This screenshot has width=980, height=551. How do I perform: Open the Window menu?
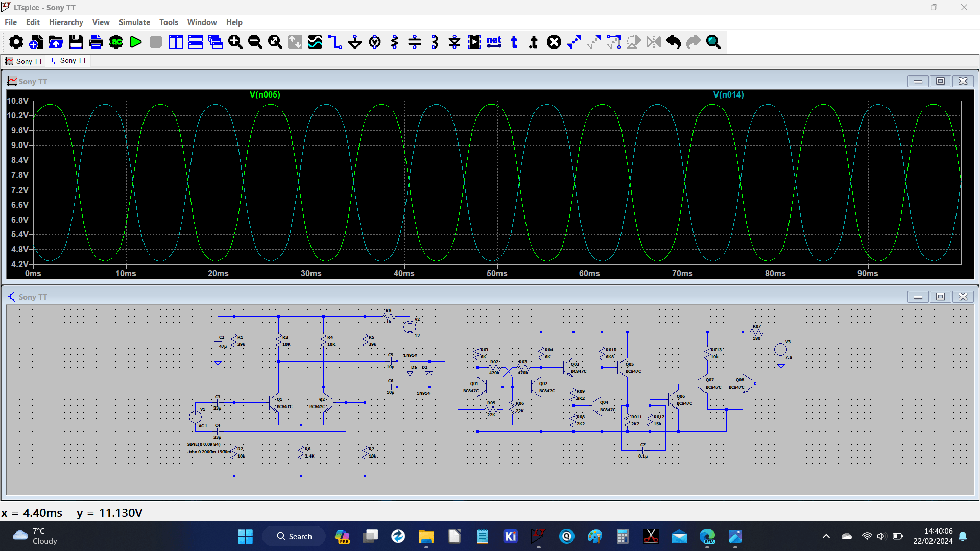coord(202,22)
